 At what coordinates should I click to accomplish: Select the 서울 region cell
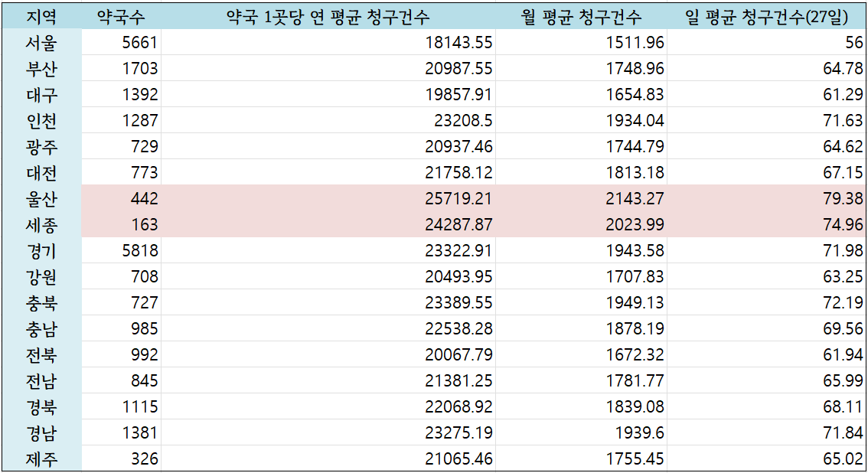point(41,43)
